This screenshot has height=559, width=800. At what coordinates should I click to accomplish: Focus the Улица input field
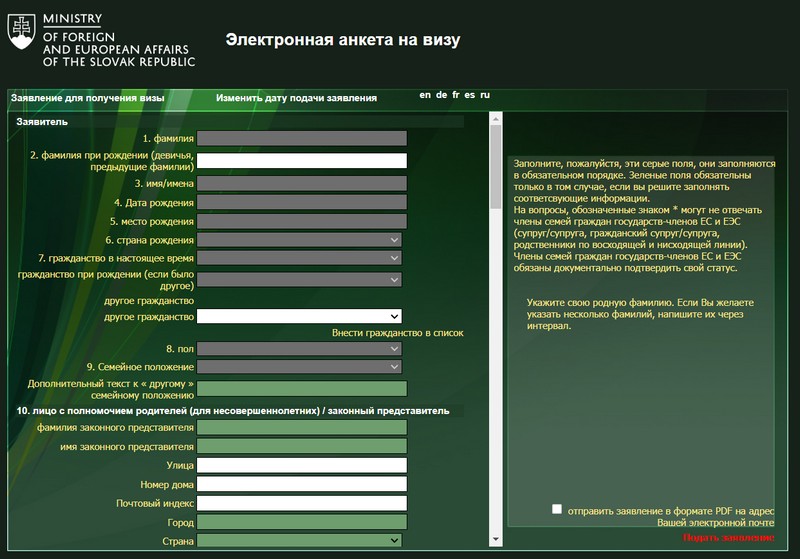click(x=302, y=465)
